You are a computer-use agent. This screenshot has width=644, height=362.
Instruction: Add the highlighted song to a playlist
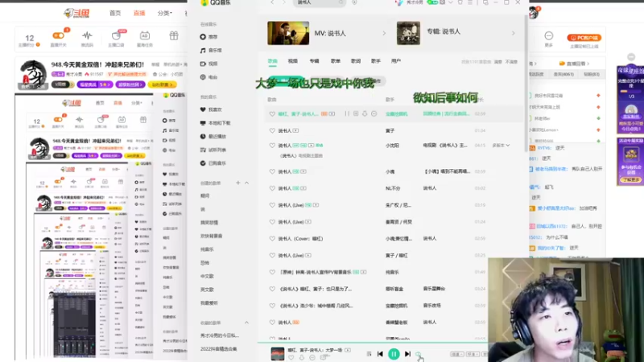(356, 113)
